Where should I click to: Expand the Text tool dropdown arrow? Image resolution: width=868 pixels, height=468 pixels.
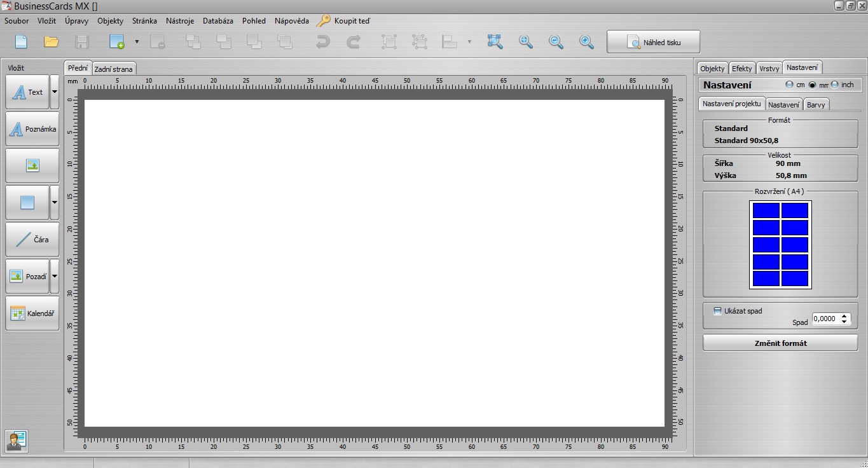tap(54, 92)
